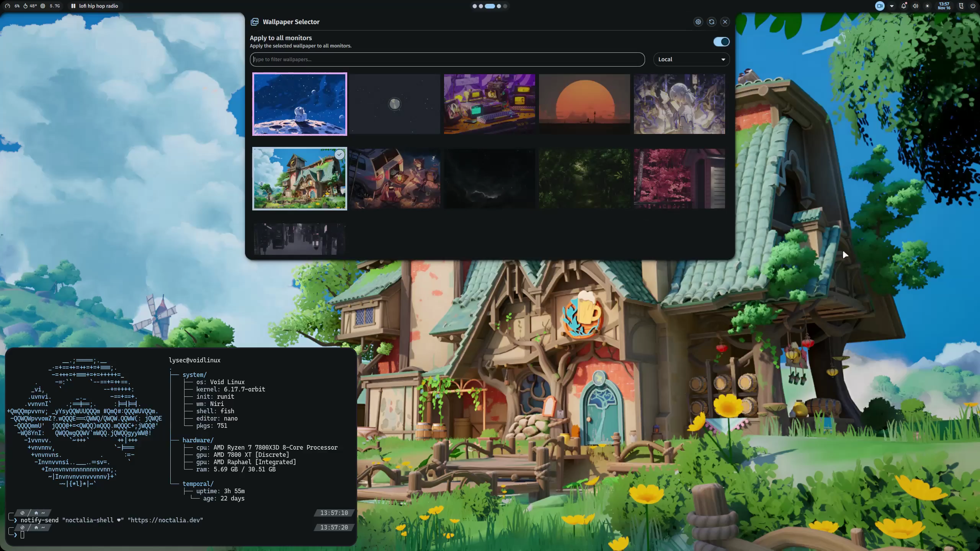
Task: Select the pink trees wallpaper
Action: coord(679,178)
